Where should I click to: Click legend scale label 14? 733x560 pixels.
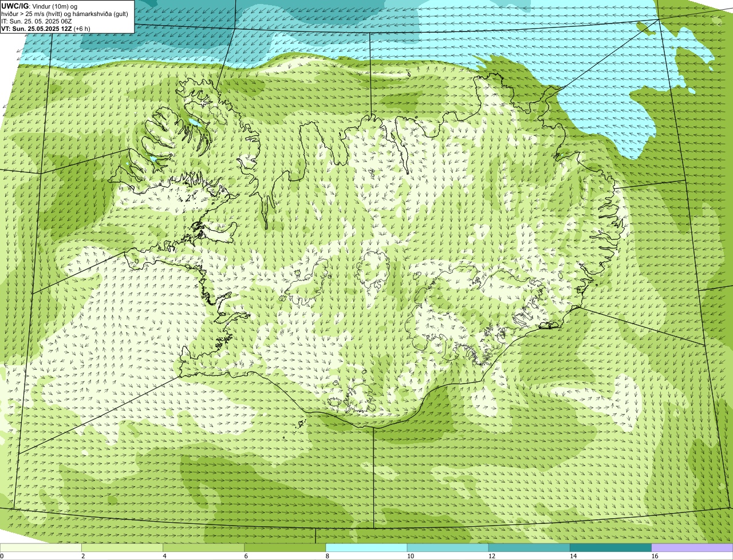tap(573, 556)
